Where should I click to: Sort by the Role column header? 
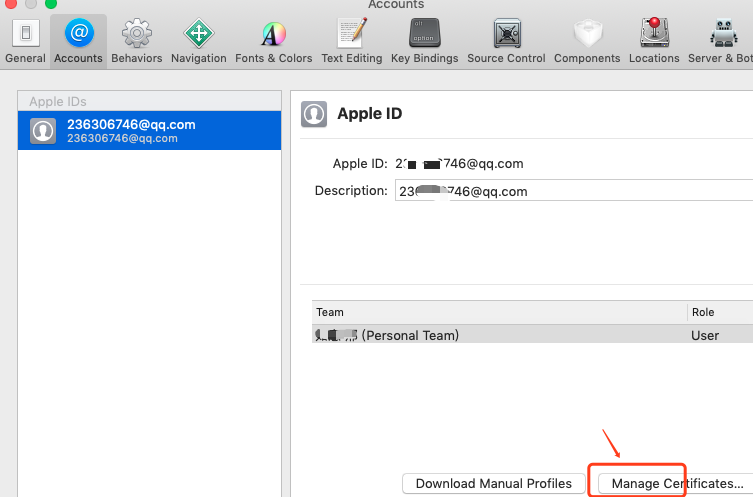point(720,312)
